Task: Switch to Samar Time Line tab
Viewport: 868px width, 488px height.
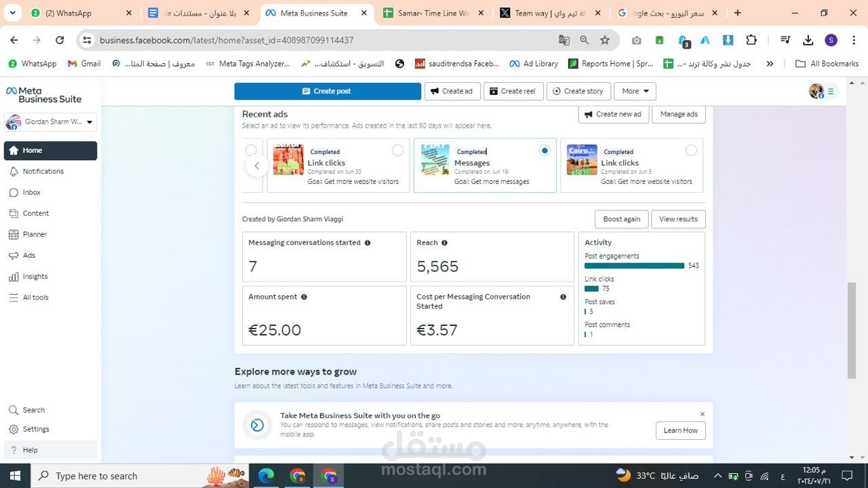Action: coord(433,13)
